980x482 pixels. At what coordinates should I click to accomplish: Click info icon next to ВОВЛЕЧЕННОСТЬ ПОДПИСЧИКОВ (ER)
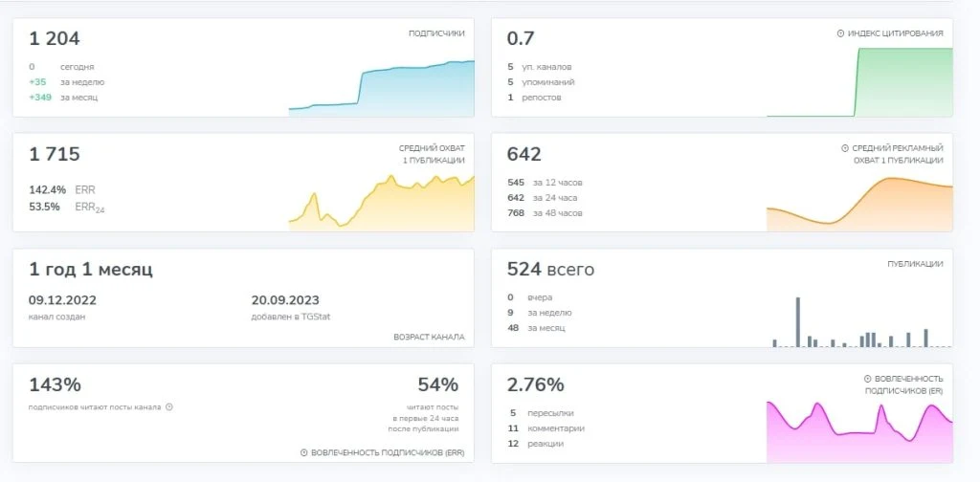tap(867, 379)
